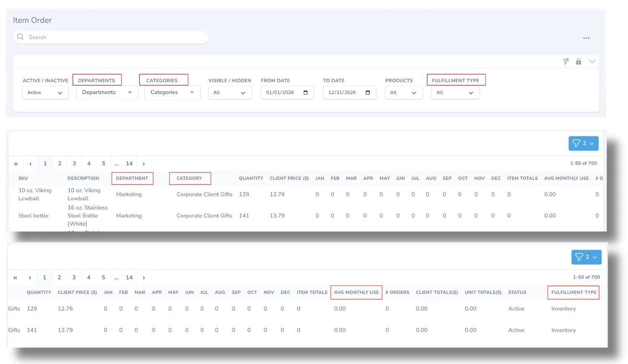Go to first page in upper table pagination
This screenshot has height=364, width=628.
pos(16,164)
